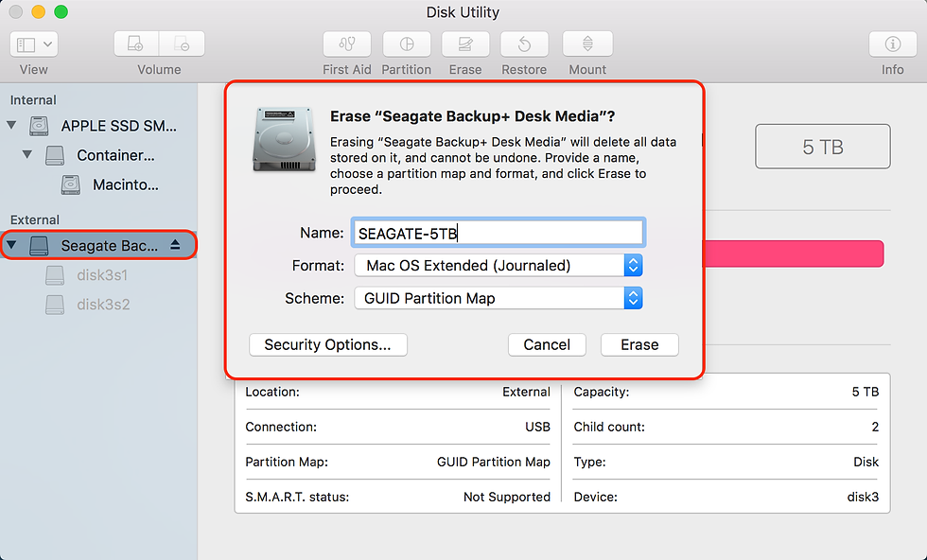The image size is (927, 560).
Task: Click the Macintosh HD disk icon
Action: coord(70,185)
